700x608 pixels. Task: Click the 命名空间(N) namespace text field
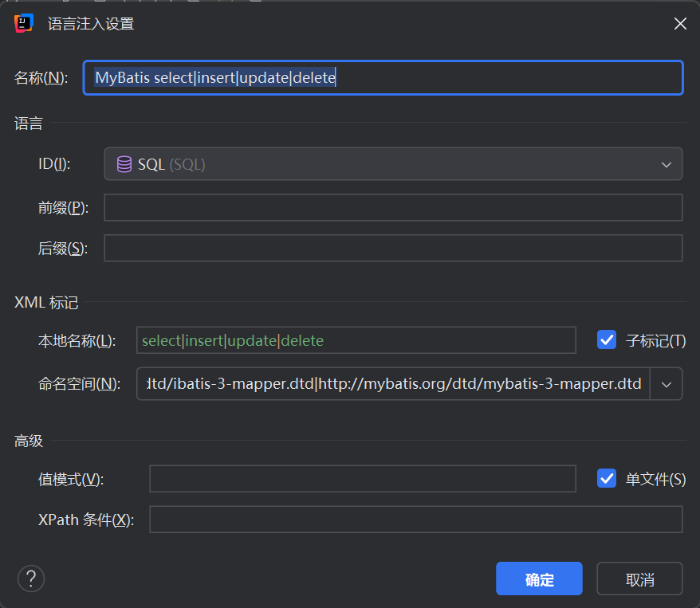(x=393, y=383)
